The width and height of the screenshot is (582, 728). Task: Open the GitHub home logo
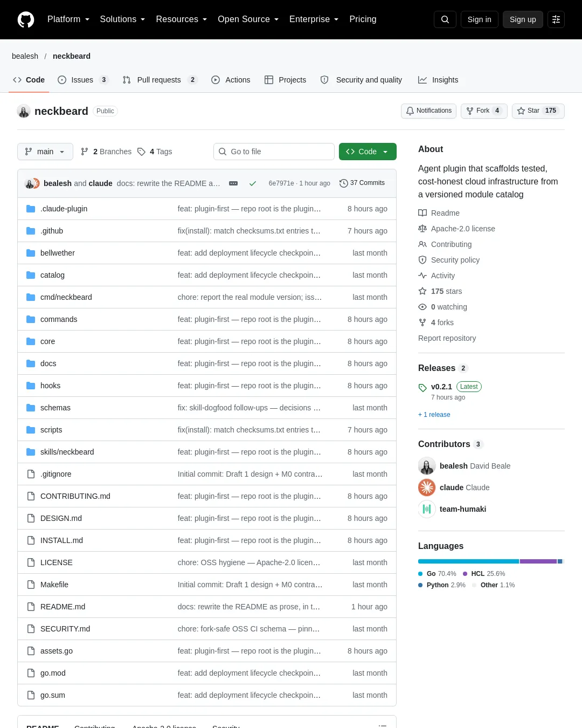26,19
